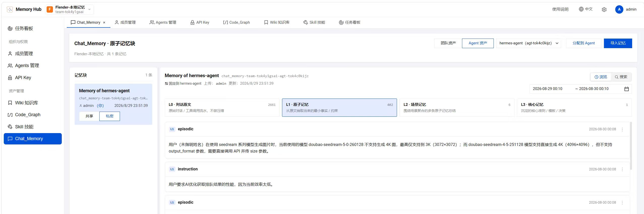
Task: Switch to the 任务看板 top tab
Action: coord(350,22)
